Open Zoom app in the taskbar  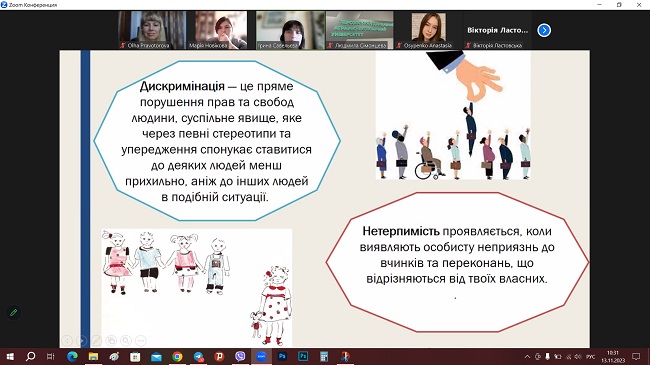(x=261, y=356)
